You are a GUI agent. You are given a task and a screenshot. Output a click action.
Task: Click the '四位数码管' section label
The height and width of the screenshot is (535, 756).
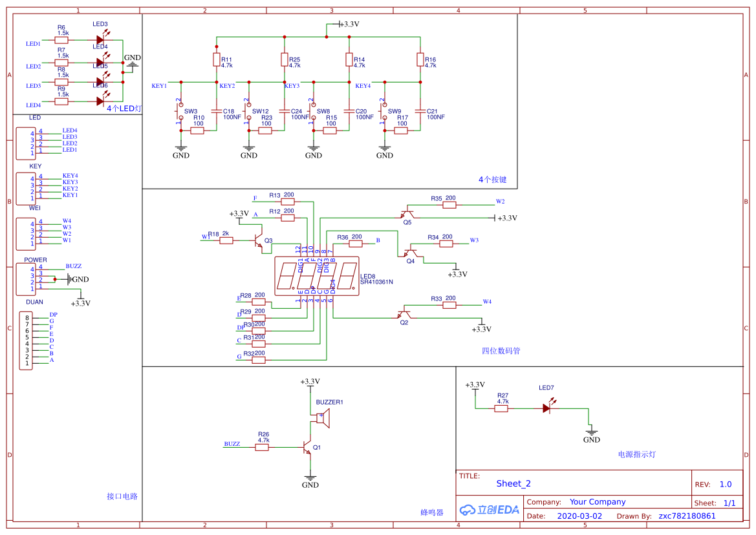[x=501, y=351]
